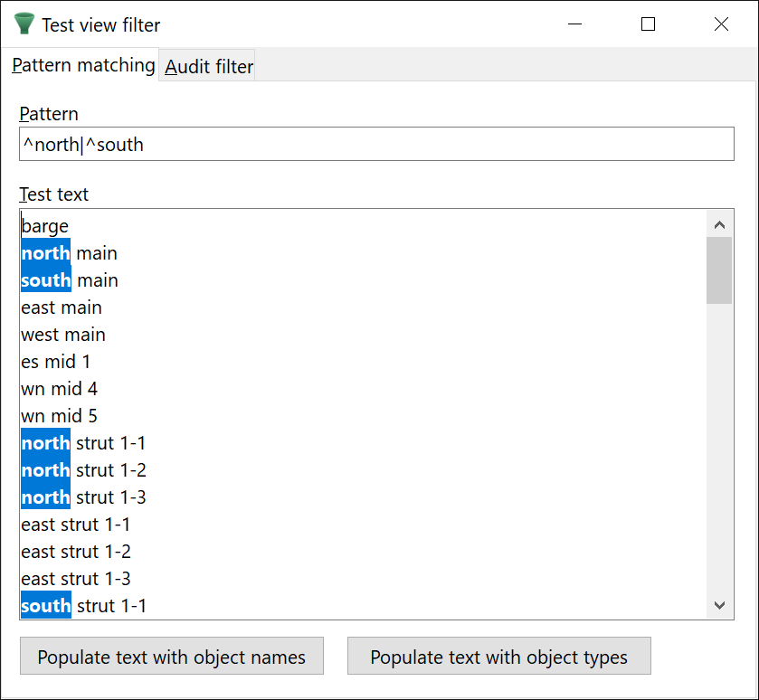This screenshot has width=759, height=700.
Task: Click into the Pattern input field
Action: tap(375, 145)
